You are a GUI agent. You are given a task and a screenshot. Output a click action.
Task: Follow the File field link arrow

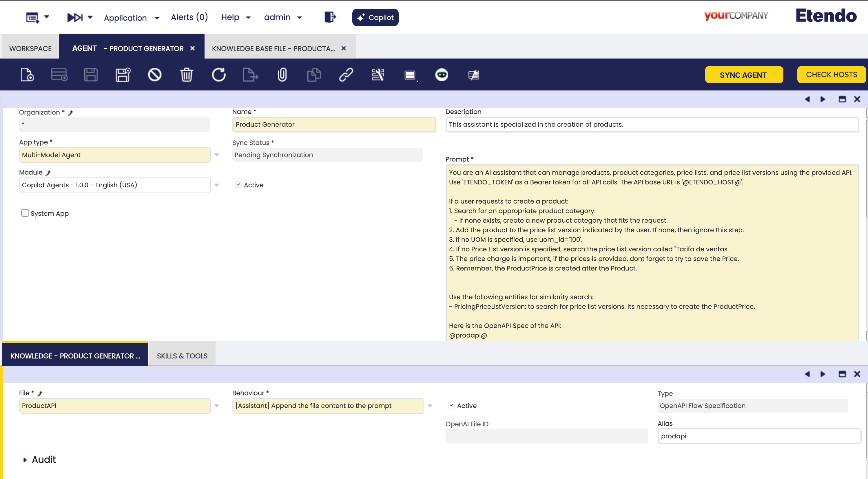click(x=40, y=393)
